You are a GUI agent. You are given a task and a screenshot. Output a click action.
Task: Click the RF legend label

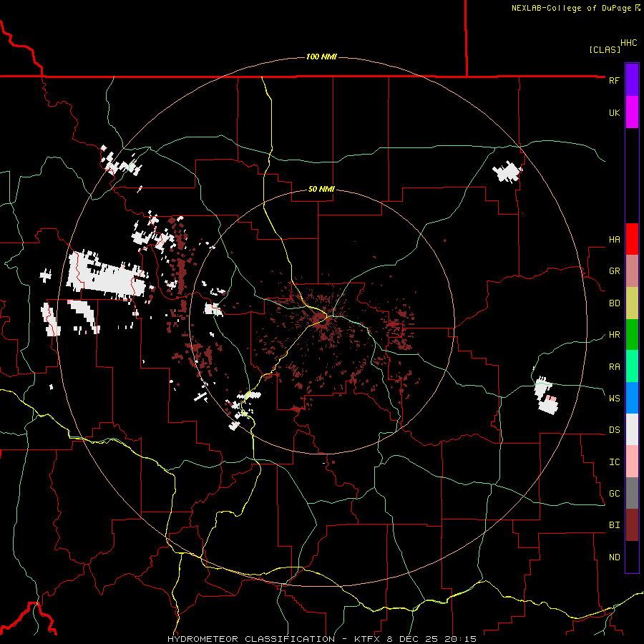coord(614,80)
